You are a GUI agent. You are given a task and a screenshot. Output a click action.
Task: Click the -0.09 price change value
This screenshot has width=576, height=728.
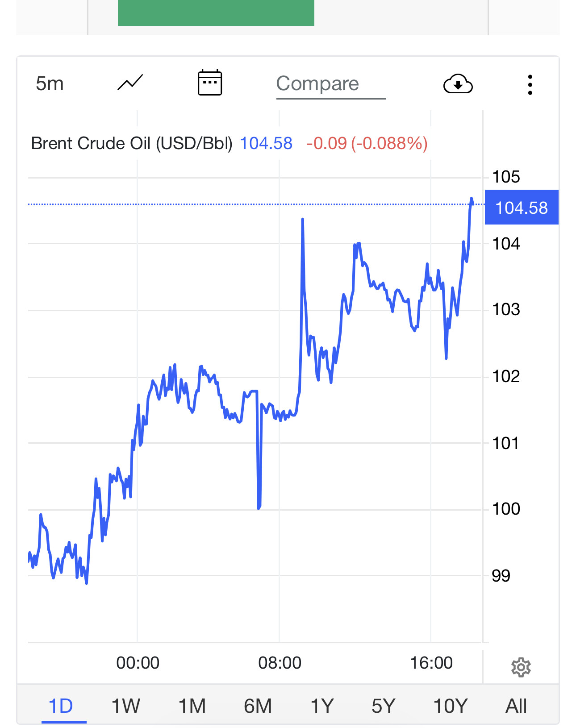point(326,143)
